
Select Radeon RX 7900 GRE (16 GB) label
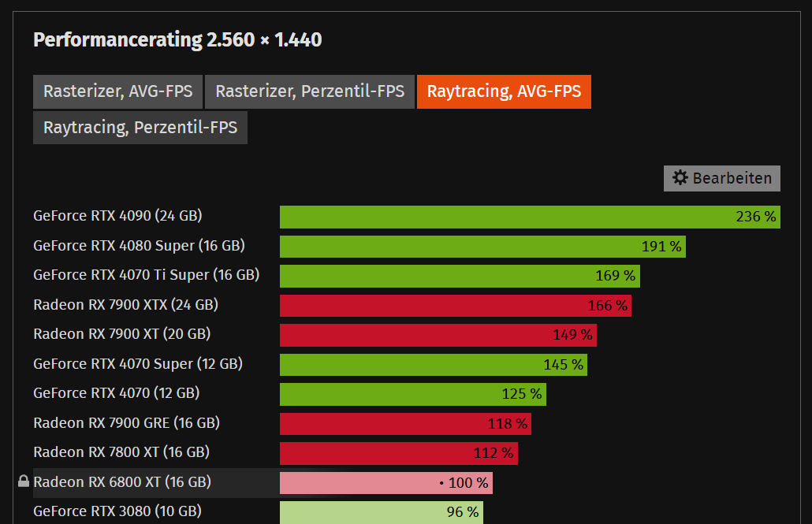pyautogui.click(x=126, y=423)
